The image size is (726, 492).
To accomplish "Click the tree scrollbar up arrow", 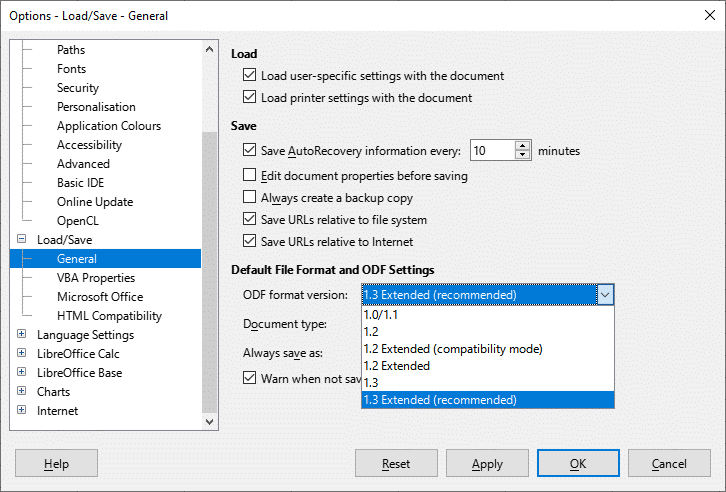I will click(209, 49).
